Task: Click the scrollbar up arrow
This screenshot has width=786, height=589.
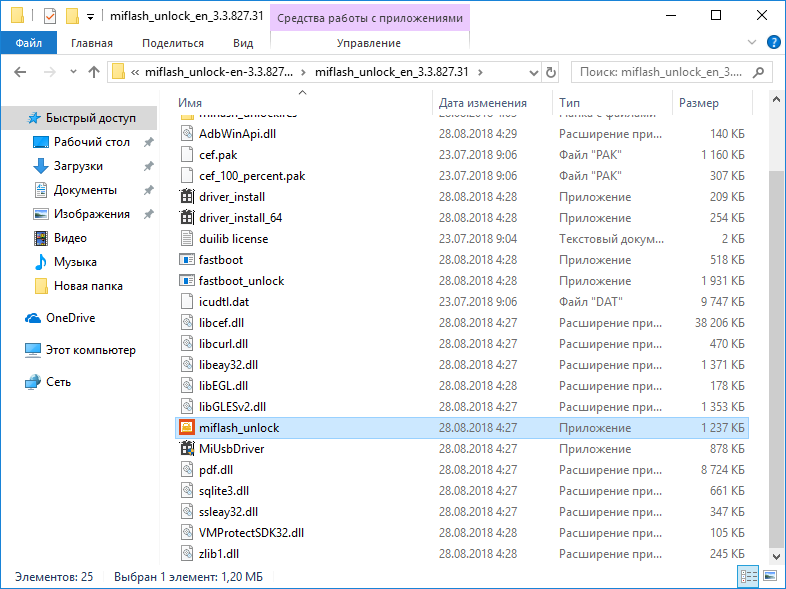Action: (x=776, y=99)
